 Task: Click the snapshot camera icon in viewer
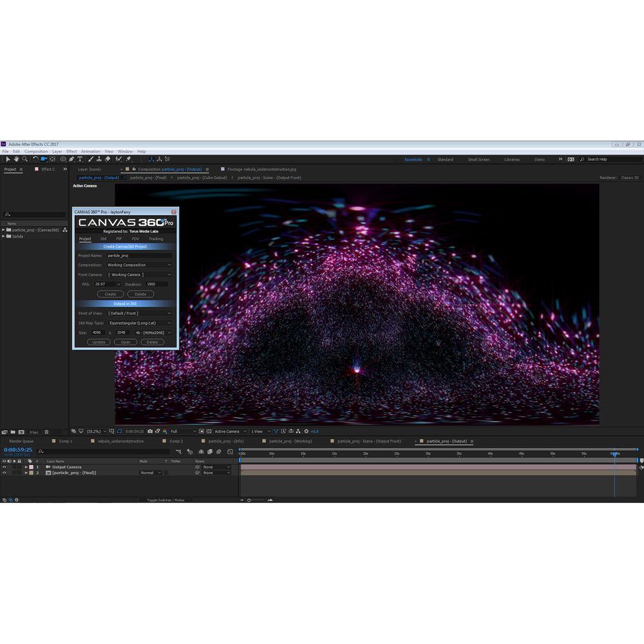point(150,431)
